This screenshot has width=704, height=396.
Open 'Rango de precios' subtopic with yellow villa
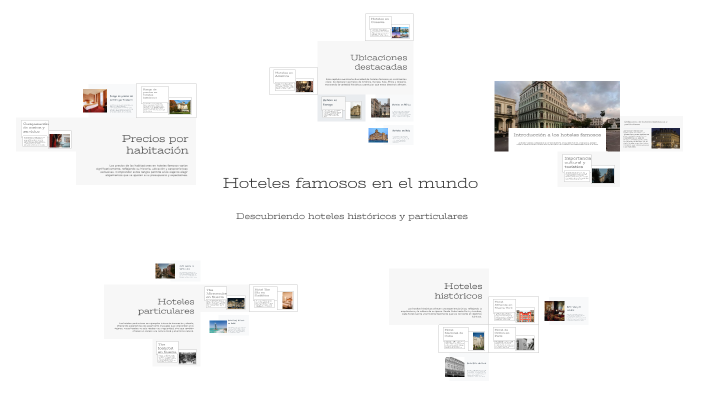[x=166, y=101]
